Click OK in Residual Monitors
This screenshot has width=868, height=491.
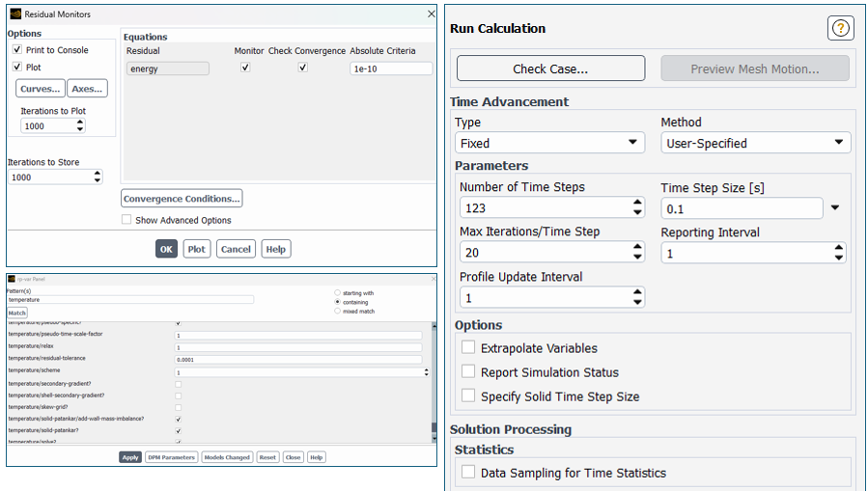click(x=166, y=249)
